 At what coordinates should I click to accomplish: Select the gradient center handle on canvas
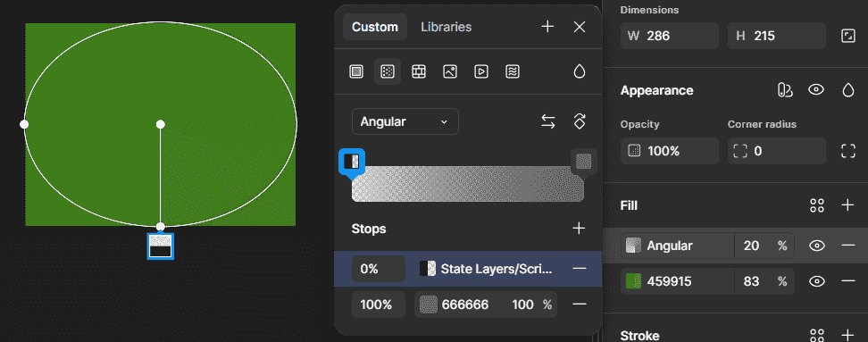coord(161,124)
